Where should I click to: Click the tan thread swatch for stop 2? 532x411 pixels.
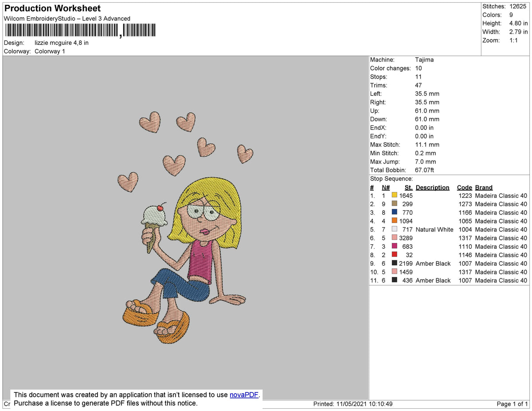pos(394,204)
